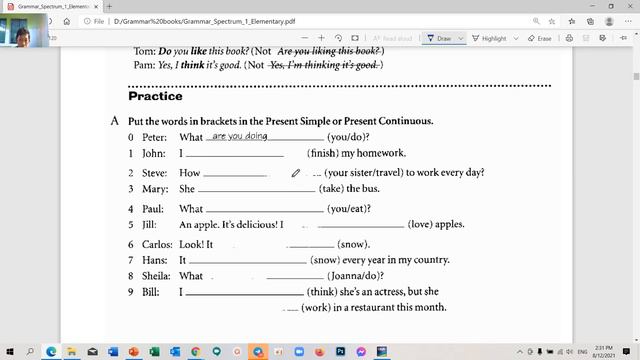Image resolution: width=640 pixels, height=360 pixels.
Task: Open Edge Settings and more menu
Action: pos(628,21)
